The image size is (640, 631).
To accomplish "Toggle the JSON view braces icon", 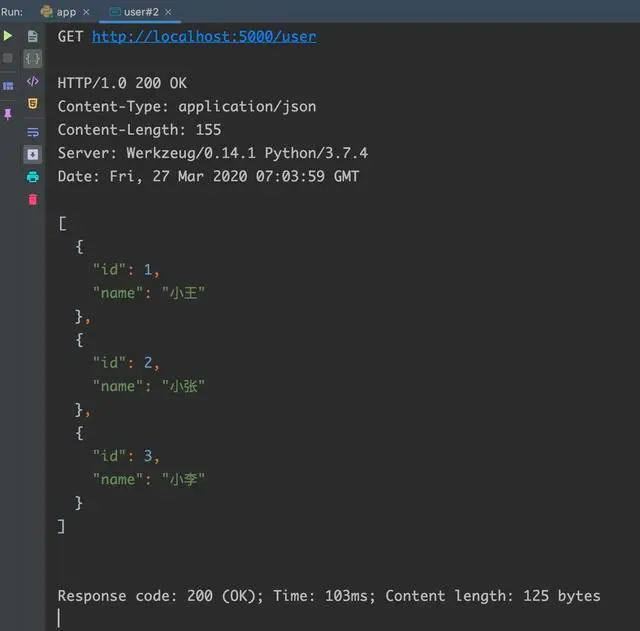I will [x=33, y=58].
